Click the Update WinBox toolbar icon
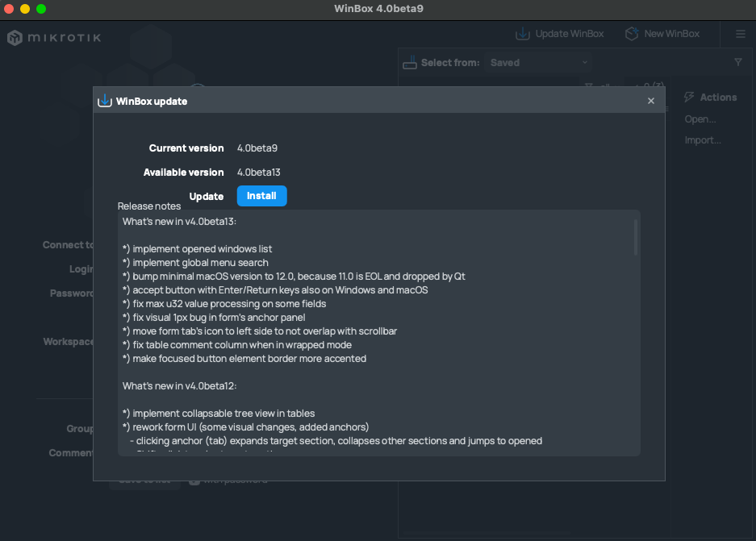Screen dimensions: 756x541 523,34
